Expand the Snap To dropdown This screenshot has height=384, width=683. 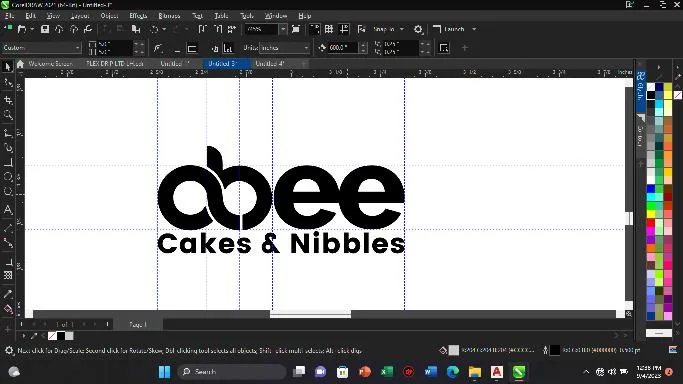389,29
